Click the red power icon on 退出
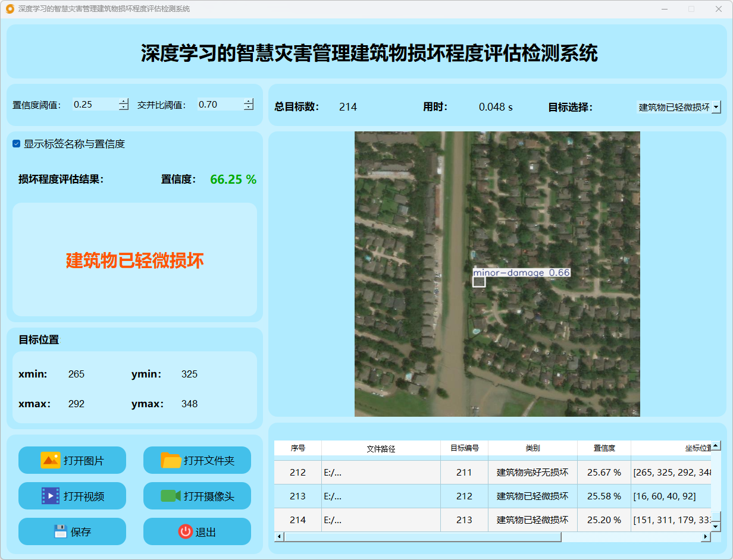Viewport: 733px width, 560px height. (x=185, y=531)
